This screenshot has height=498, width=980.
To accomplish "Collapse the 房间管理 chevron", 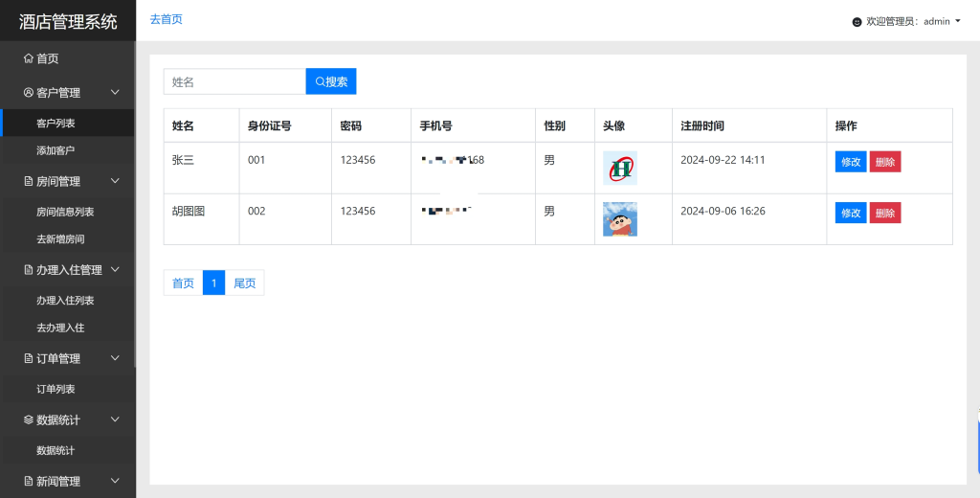I will click(115, 181).
